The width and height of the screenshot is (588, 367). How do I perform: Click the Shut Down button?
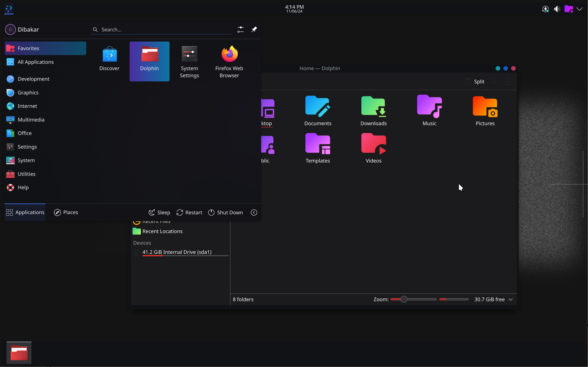(x=226, y=212)
